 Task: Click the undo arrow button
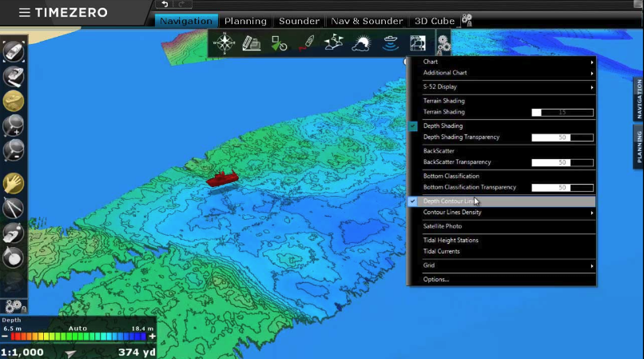(x=165, y=5)
